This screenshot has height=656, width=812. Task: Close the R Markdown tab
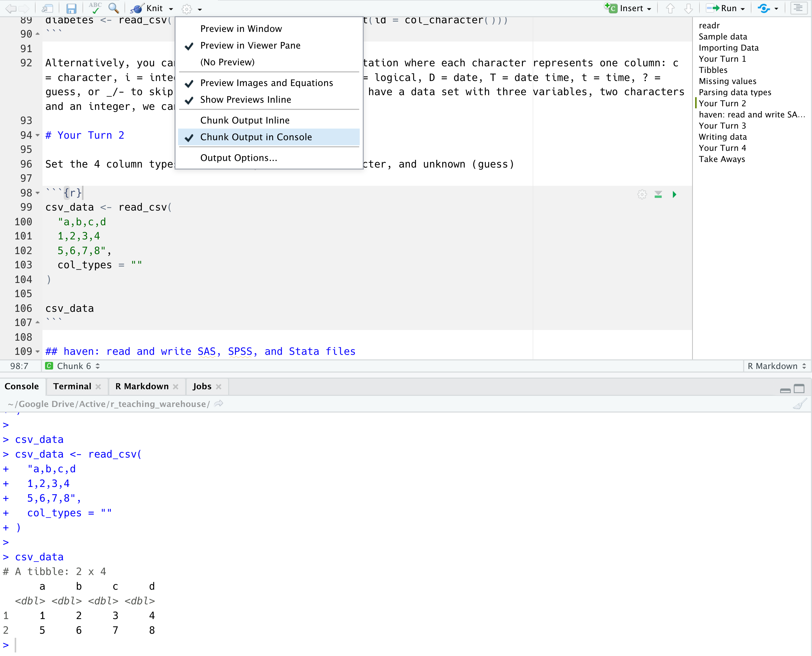(176, 386)
